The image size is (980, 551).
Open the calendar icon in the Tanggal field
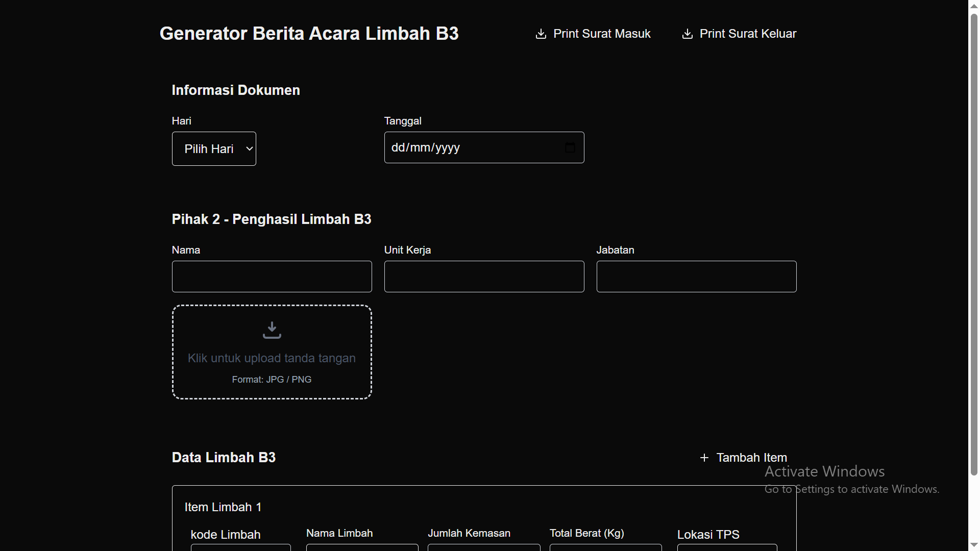coord(569,147)
